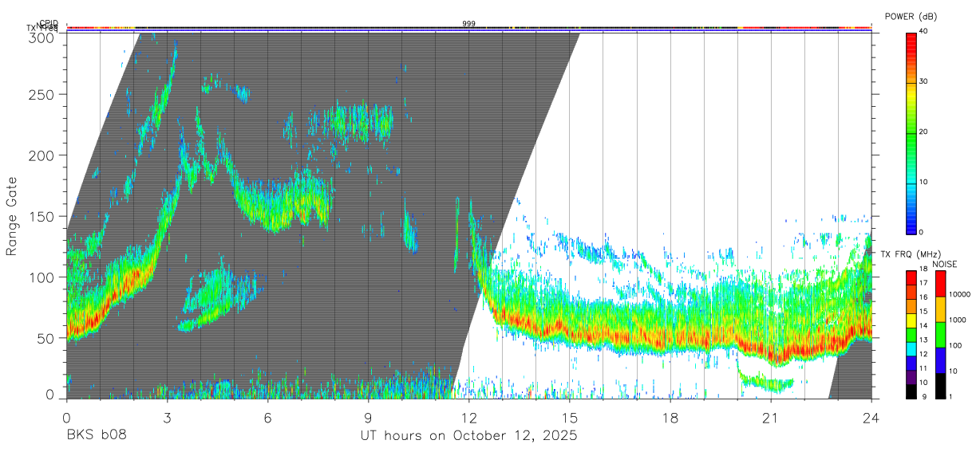Click the Range Gate tick label '150'
Image resolution: width=980 pixels, height=452 pixels.
point(42,216)
